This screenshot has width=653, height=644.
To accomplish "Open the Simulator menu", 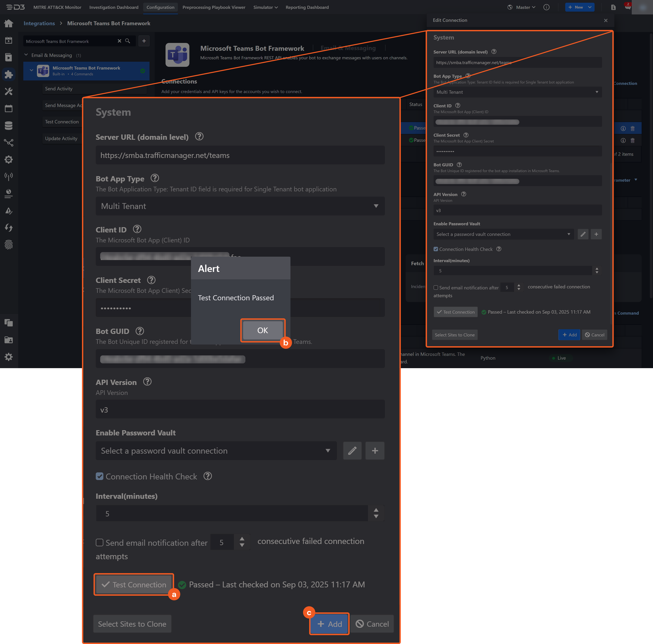I will [x=265, y=7].
